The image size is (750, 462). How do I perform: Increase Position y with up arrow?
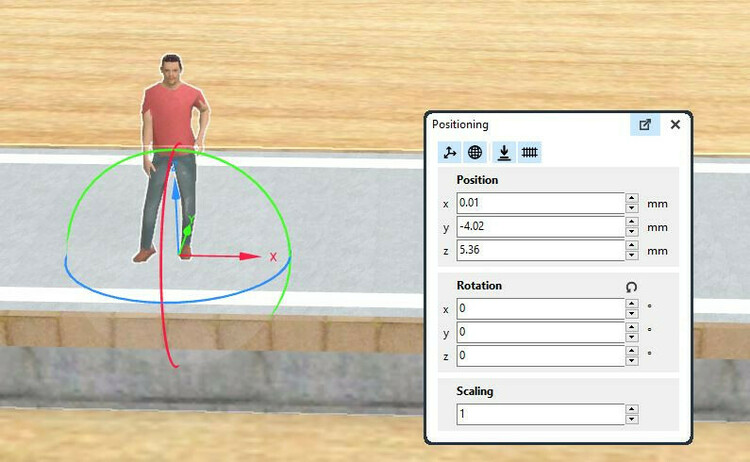point(632,221)
